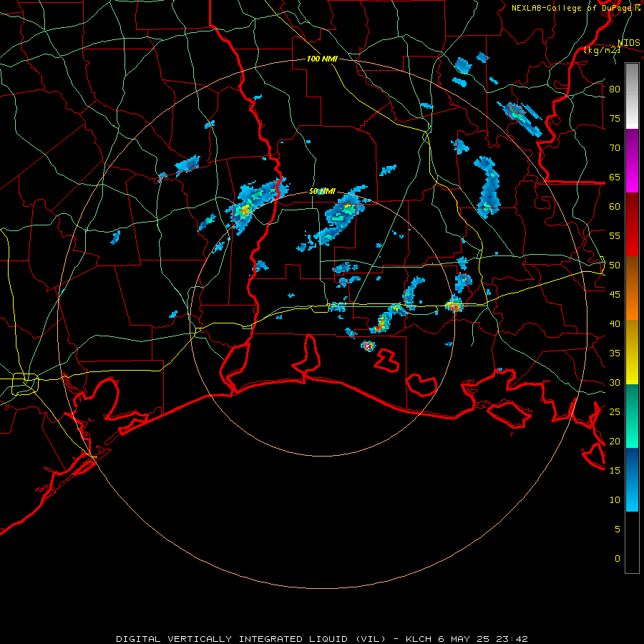This screenshot has width=644, height=644.
Task: Click the 80 value on the color scale
Action: coord(615,89)
